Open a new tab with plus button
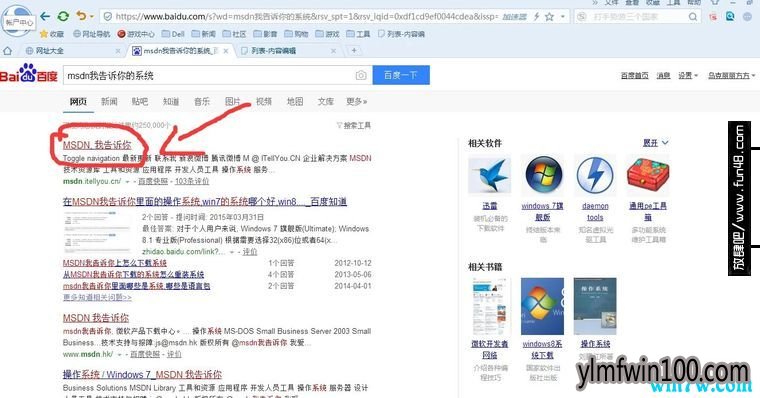The width and height of the screenshot is (760, 398). [354, 50]
